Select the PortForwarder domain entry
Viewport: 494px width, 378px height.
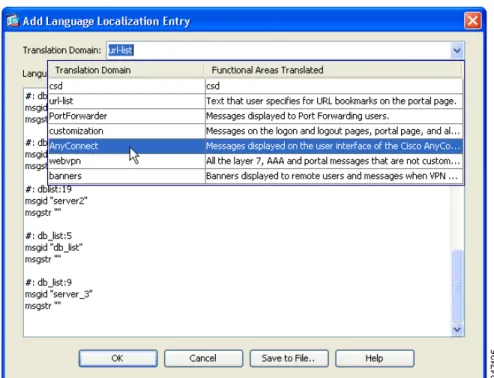[x=256, y=116]
